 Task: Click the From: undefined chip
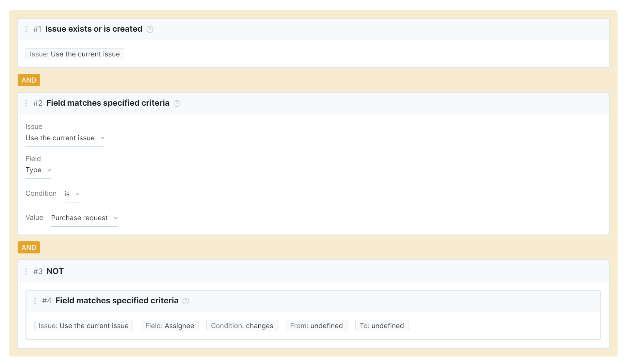coord(316,326)
